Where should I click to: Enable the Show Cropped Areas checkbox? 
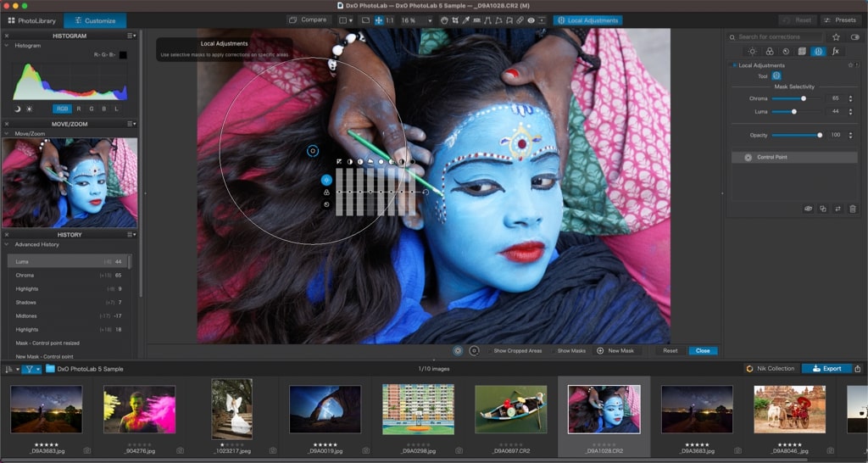pyautogui.click(x=490, y=350)
